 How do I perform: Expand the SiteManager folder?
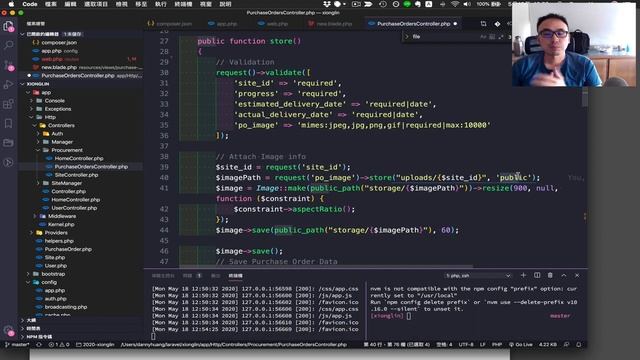coord(38,183)
